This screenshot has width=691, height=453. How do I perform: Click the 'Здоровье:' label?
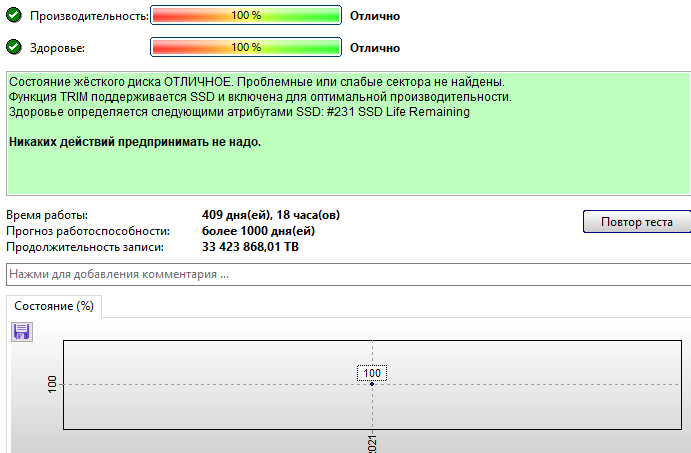(57, 48)
